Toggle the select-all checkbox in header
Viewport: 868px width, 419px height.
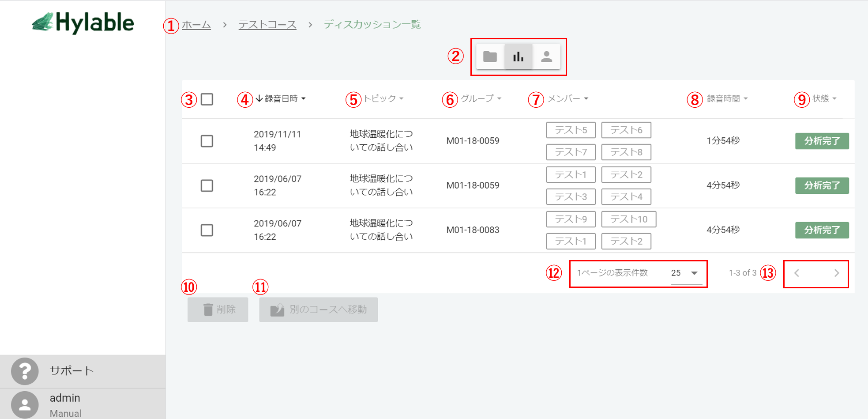click(207, 99)
